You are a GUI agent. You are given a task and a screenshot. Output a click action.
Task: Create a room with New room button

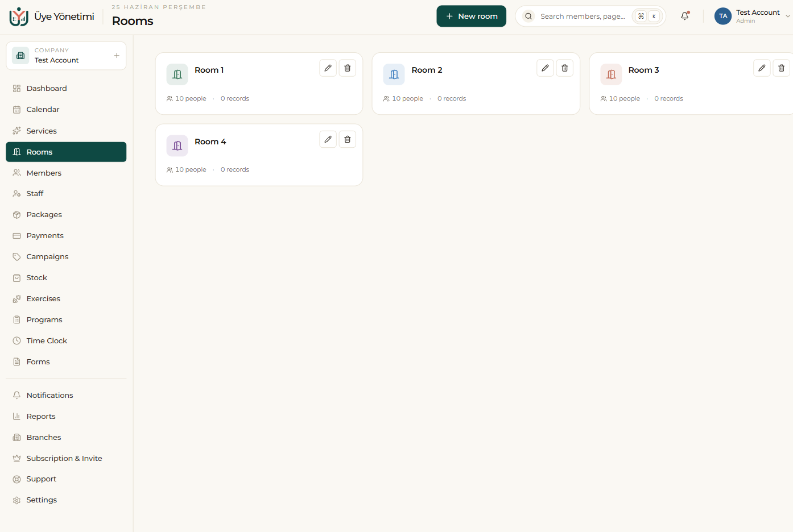[472, 16]
